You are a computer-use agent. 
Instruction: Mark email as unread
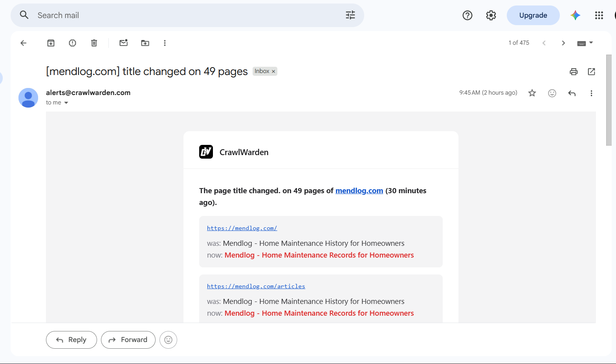(x=124, y=43)
